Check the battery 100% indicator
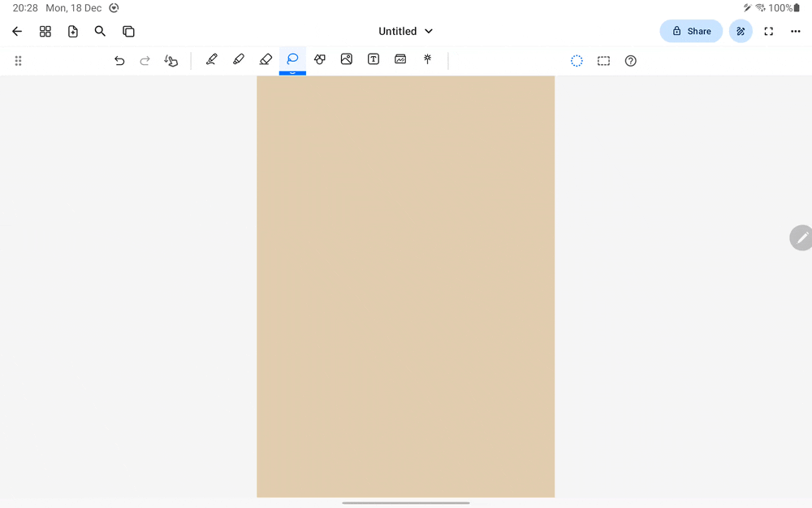812x508 pixels. pyautogui.click(x=784, y=8)
